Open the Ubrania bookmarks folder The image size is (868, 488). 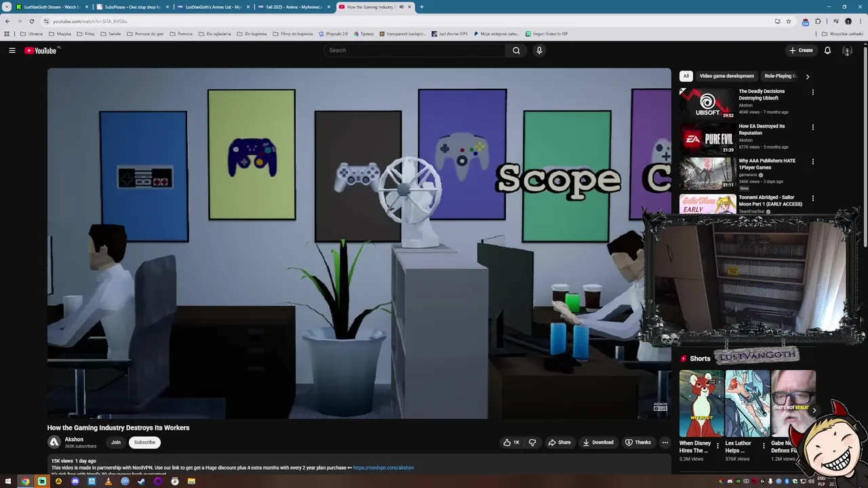(x=31, y=33)
